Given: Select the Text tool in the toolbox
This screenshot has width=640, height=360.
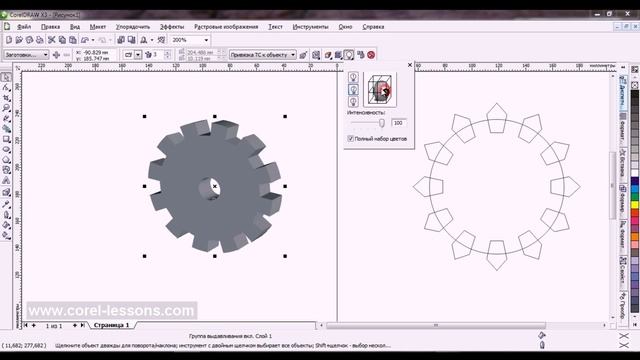Looking at the screenshot, I should 6,180.
